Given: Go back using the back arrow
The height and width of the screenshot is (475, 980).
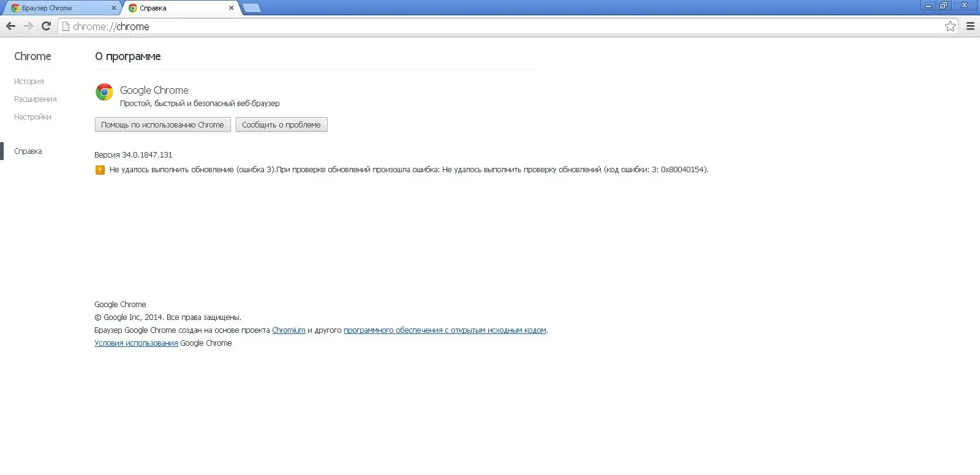Looking at the screenshot, I should pyautogui.click(x=10, y=26).
